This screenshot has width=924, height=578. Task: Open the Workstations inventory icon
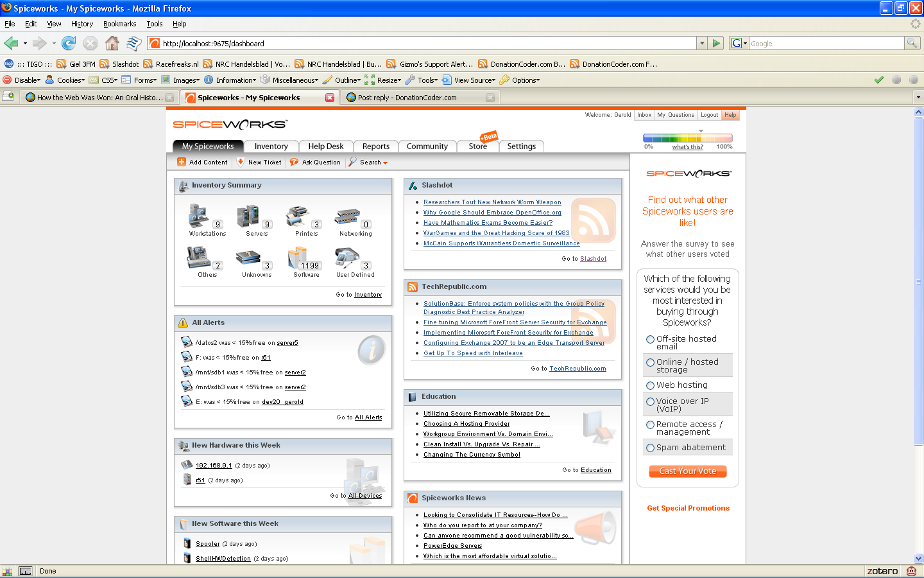click(200, 216)
